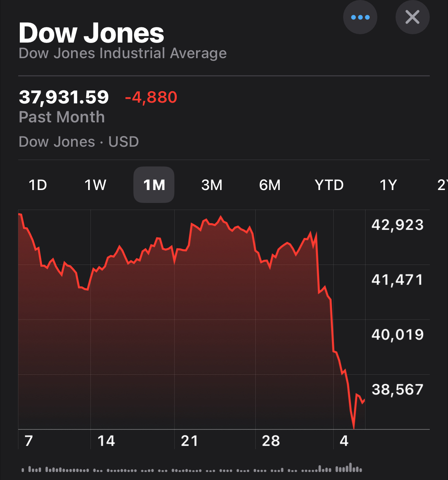Screen dimensions: 448x480
Task: Click the 14 date marker on chart
Action: coord(106,441)
